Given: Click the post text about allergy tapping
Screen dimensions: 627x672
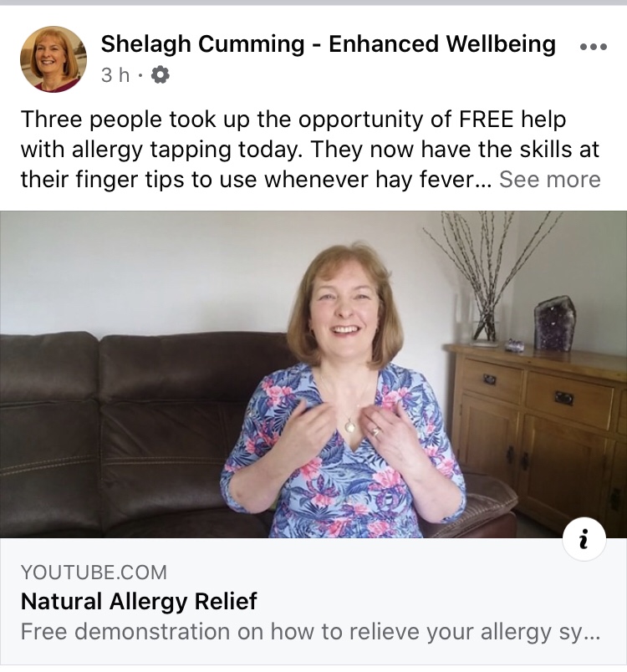Looking at the screenshot, I should (310, 149).
